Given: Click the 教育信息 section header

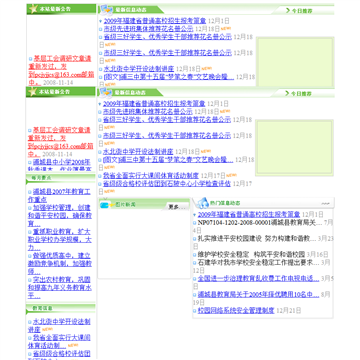Looking at the screenshot, I should 60,308.
